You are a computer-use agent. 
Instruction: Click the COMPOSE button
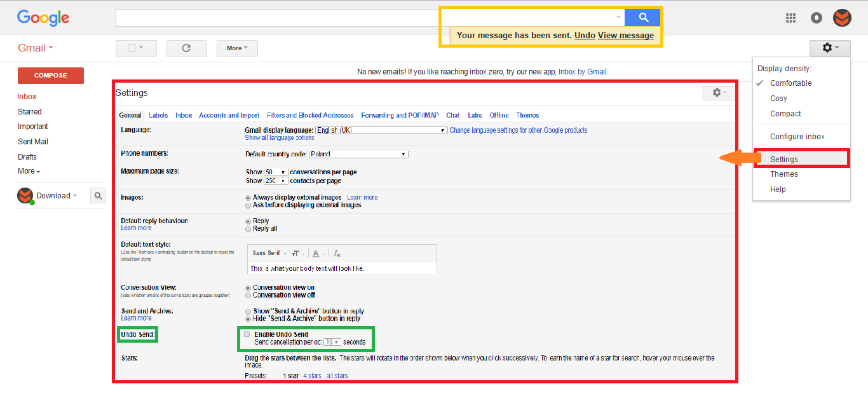pyautogui.click(x=51, y=75)
